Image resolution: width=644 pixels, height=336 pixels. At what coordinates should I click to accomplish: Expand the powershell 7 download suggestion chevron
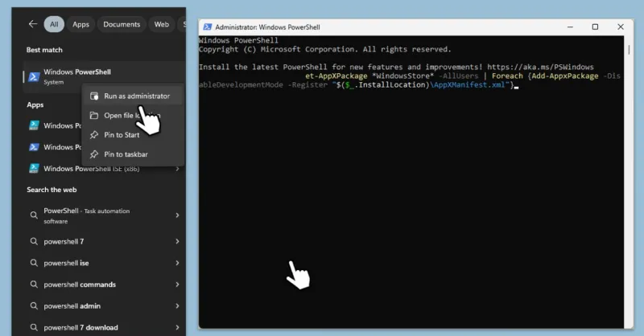pyautogui.click(x=177, y=327)
